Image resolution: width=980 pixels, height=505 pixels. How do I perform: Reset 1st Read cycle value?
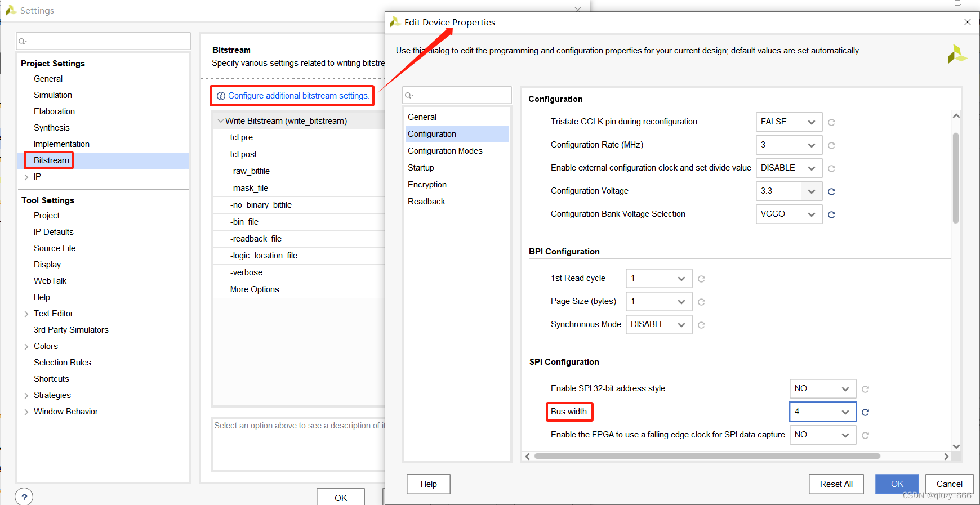tap(701, 279)
